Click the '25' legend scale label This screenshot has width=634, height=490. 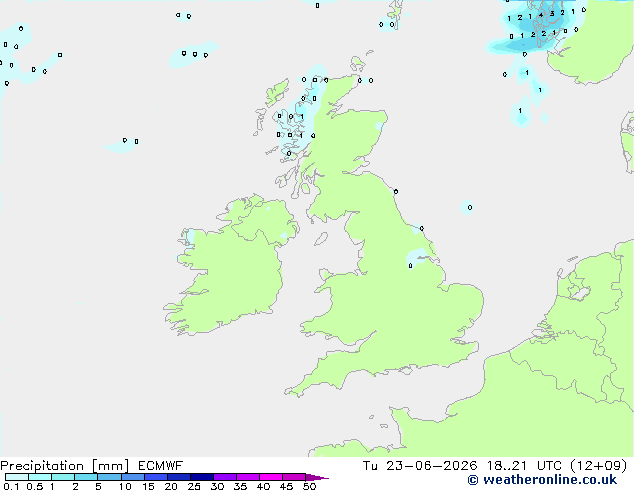pos(194,486)
